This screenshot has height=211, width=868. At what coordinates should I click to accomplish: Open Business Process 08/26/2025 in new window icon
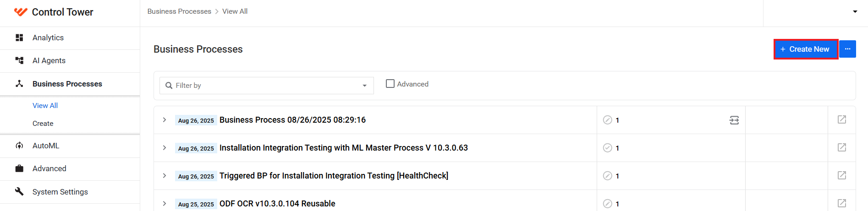coord(842,119)
